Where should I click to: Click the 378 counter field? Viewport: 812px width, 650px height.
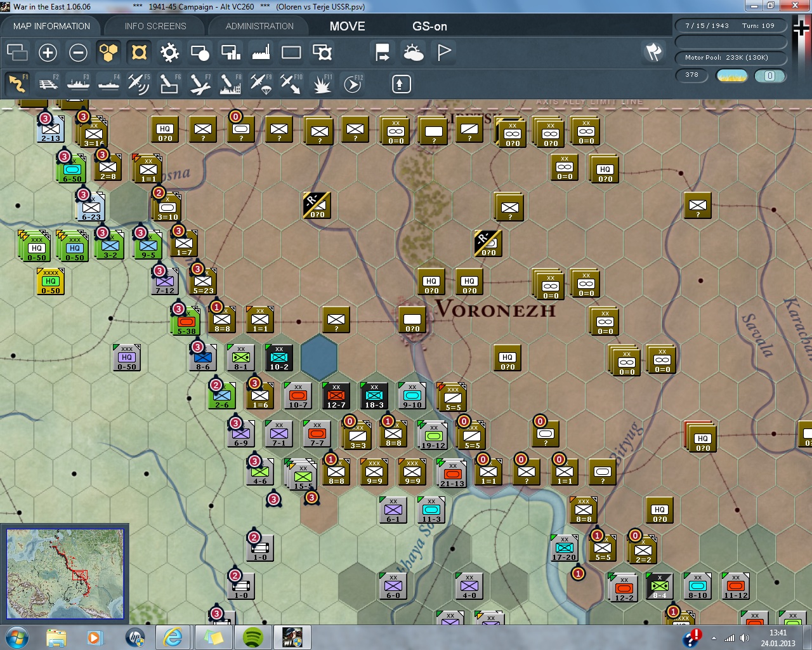pyautogui.click(x=693, y=75)
